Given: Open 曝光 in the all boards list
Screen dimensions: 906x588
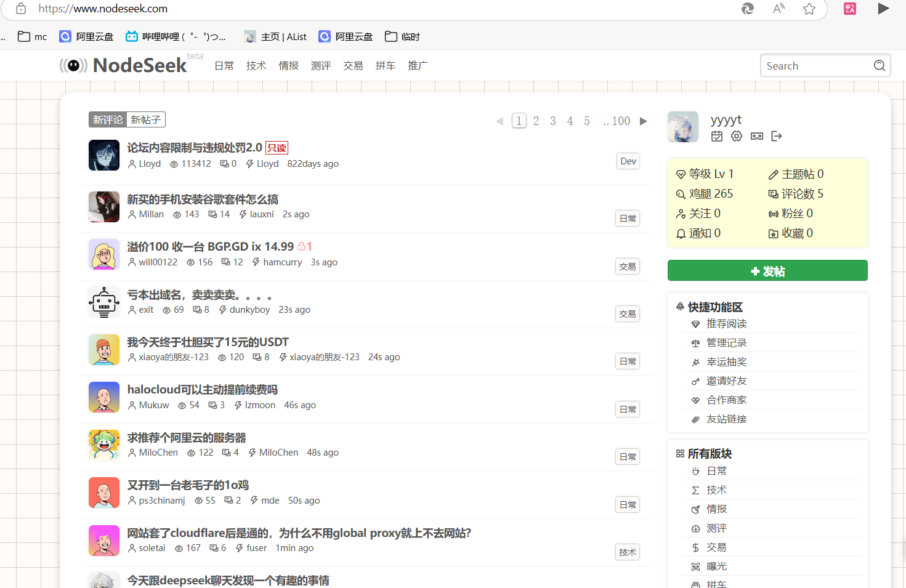Looking at the screenshot, I should click(716, 566).
